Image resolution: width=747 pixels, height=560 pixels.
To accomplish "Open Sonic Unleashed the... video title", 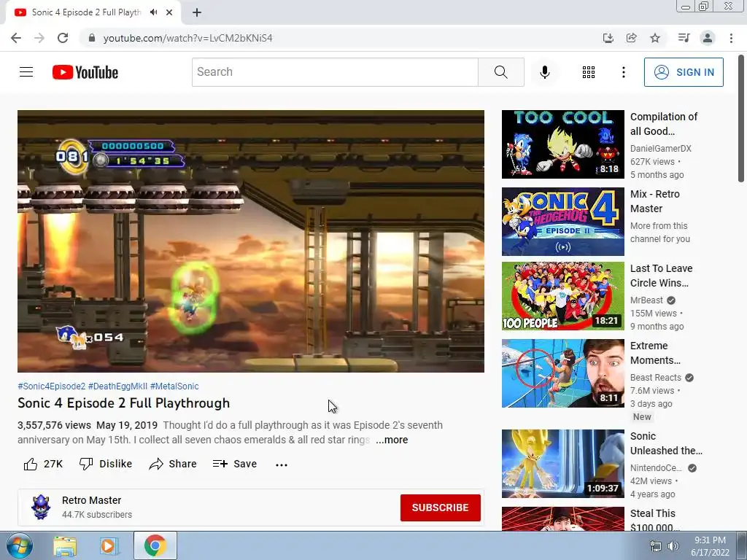I will click(x=666, y=443).
